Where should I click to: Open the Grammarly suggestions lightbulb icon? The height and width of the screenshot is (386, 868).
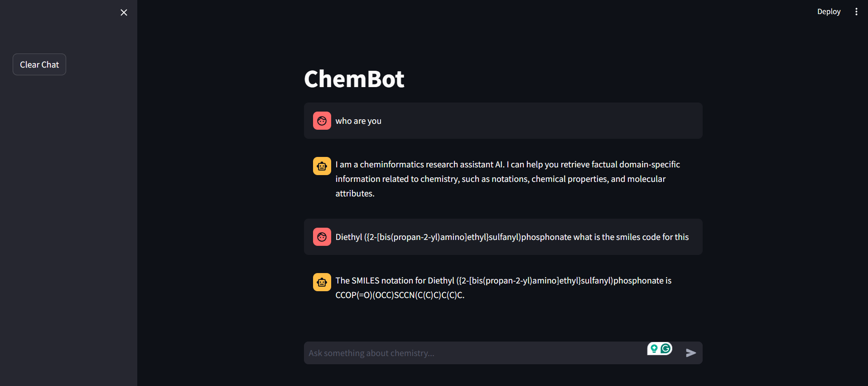[x=654, y=348]
